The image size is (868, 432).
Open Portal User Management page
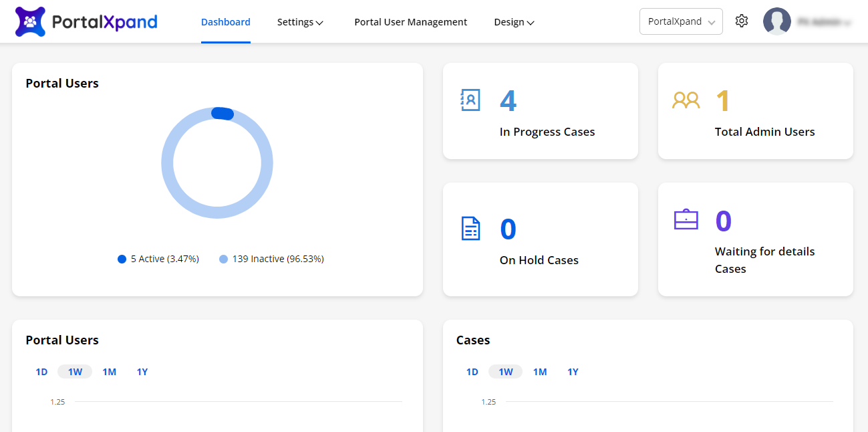point(410,22)
